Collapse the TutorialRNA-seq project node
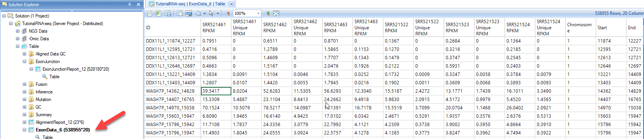The width and height of the screenshot is (644, 139). tap(11, 24)
